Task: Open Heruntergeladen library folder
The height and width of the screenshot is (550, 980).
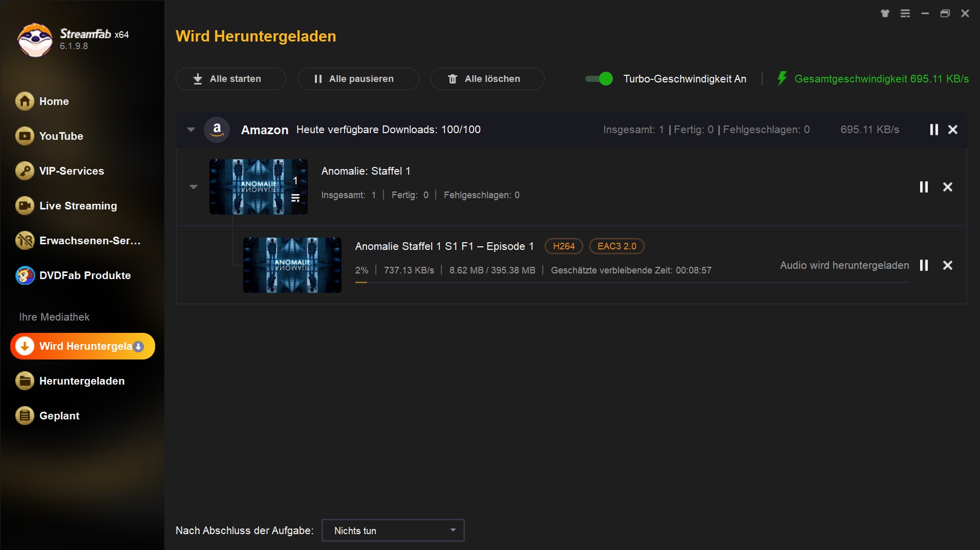Action: [x=82, y=381]
